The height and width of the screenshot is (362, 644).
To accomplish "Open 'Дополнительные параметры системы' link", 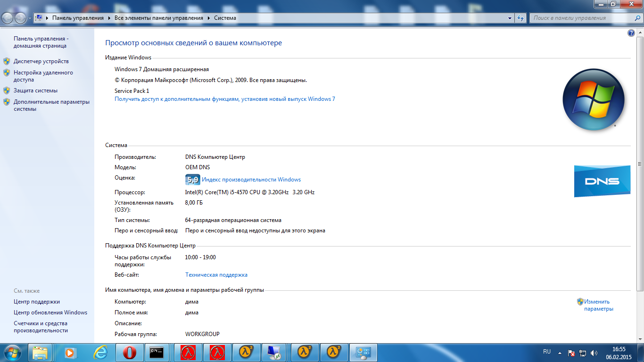I will (x=51, y=105).
